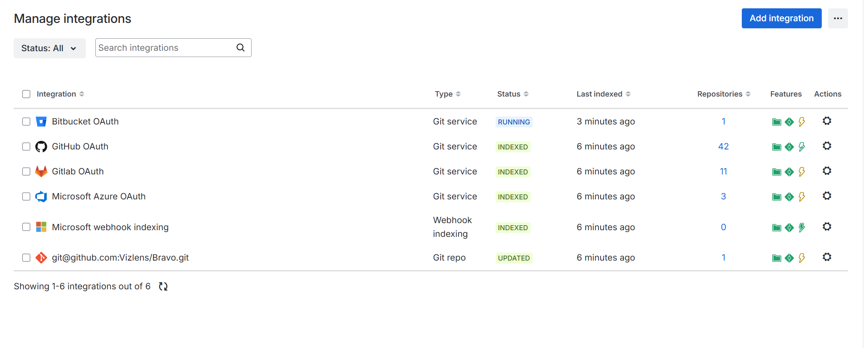Sort by Last indexed column
868x348 pixels.
click(603, 94)
